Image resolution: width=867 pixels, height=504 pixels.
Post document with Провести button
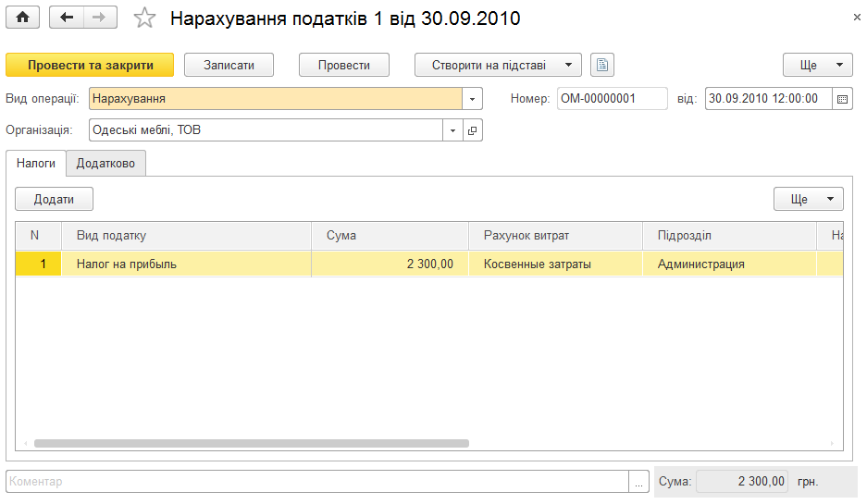[344, 65]
